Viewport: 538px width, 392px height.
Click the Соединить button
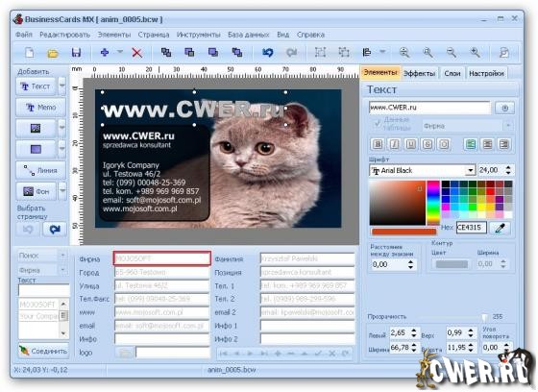[43, 351]
